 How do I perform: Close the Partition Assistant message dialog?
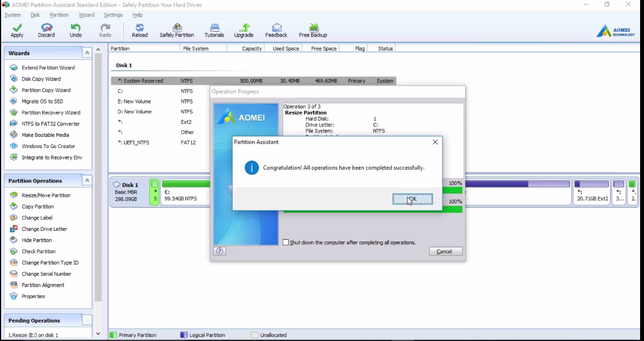pyautogui.click(x=435, y=142)
